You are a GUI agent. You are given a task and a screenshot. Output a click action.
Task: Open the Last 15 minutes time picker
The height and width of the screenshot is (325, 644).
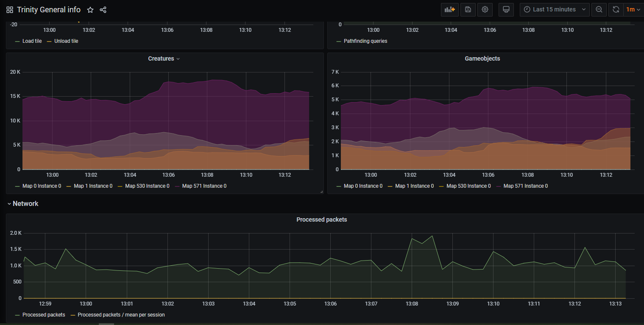click(554, 9)
